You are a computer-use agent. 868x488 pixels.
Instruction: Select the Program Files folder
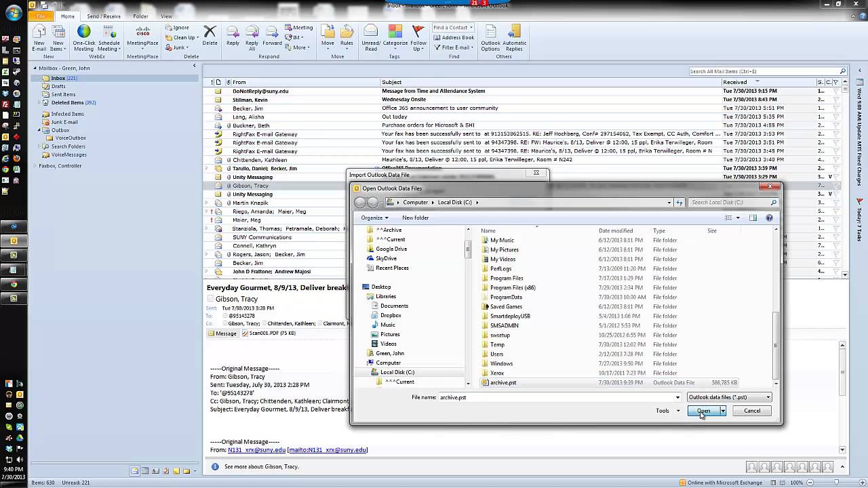tap(506, 278)
